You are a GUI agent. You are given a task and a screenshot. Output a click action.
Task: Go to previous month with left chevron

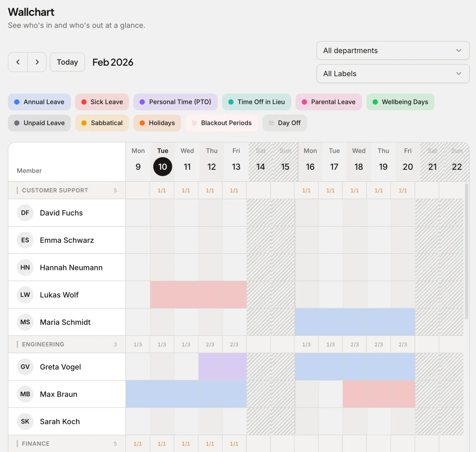coord(18,62)
